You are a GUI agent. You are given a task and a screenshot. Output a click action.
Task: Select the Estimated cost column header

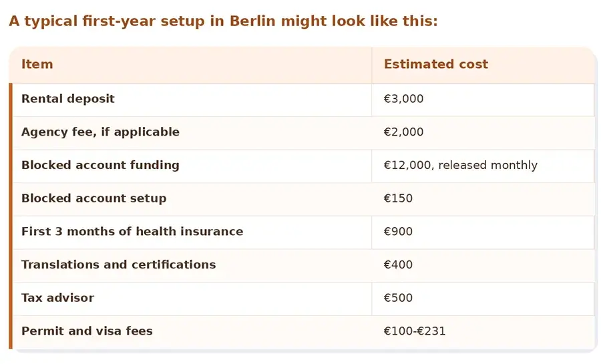pyautogui.click(x=436, y=64)
